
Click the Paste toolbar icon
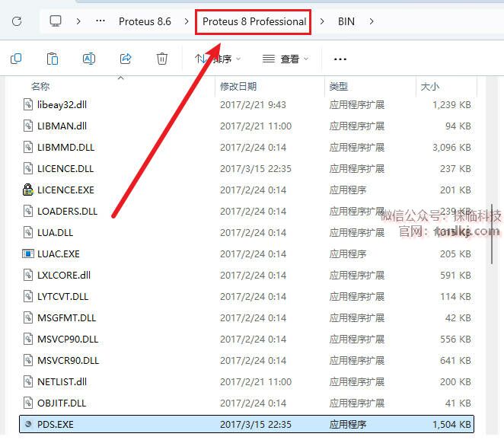(53, 59)
